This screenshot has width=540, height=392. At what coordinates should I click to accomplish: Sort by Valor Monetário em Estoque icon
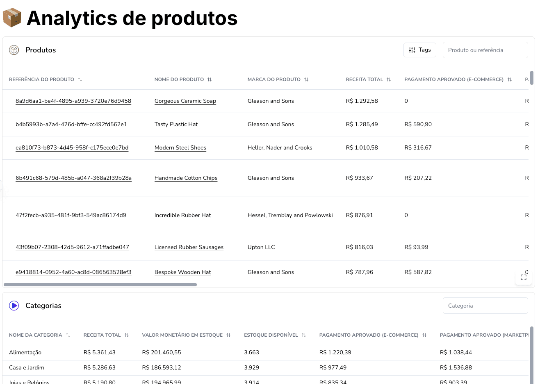pyautogui.click(x=228, y=335)
